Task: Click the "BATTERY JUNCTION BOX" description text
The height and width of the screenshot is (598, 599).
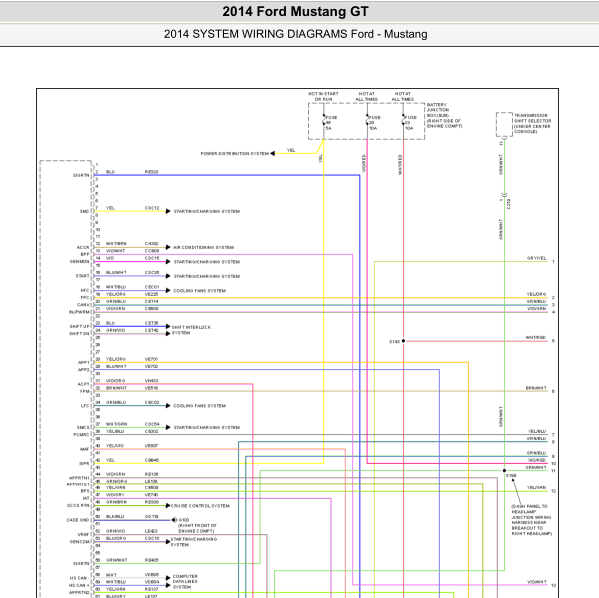Action: [444, 115]
